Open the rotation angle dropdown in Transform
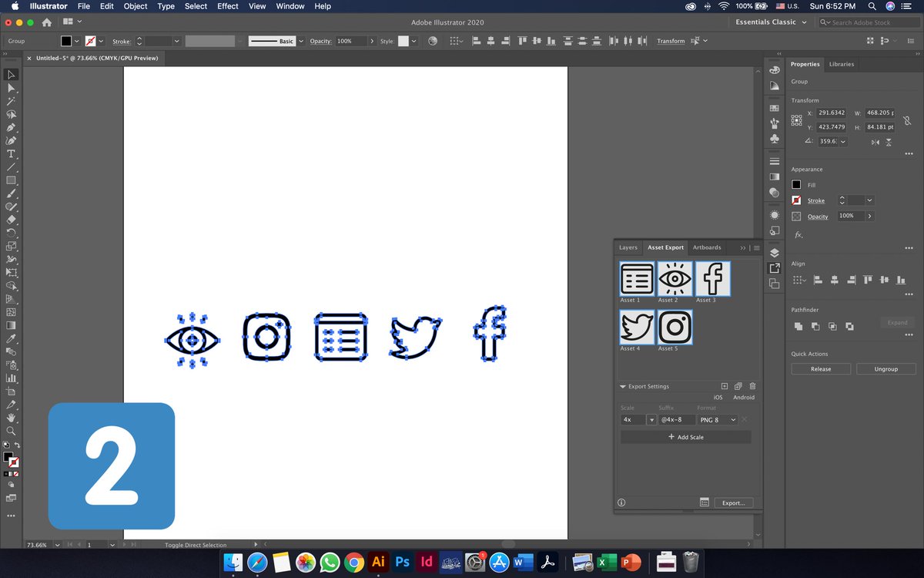924x578 pixels. pos(843,141)
